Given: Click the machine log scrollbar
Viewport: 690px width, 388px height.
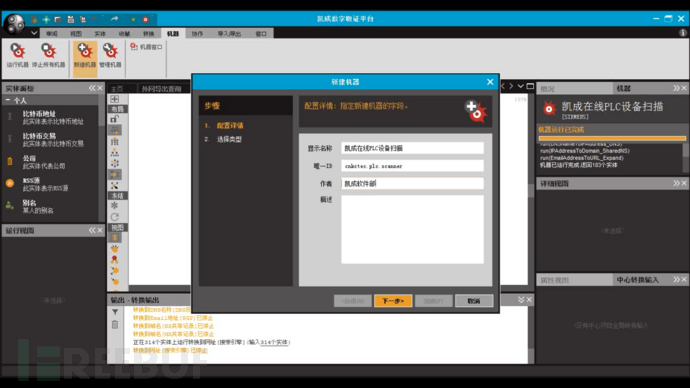Looking at the screenshot, I should coord(685,157).
